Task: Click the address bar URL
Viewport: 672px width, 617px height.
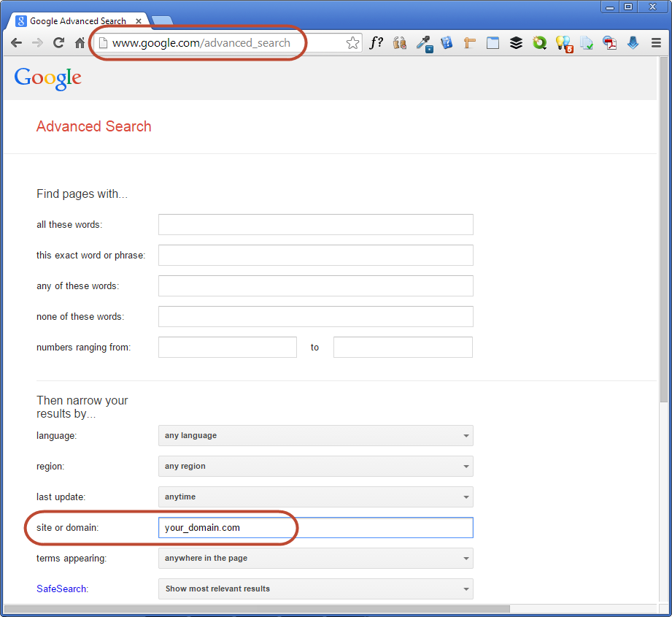Action: [201, 43]
